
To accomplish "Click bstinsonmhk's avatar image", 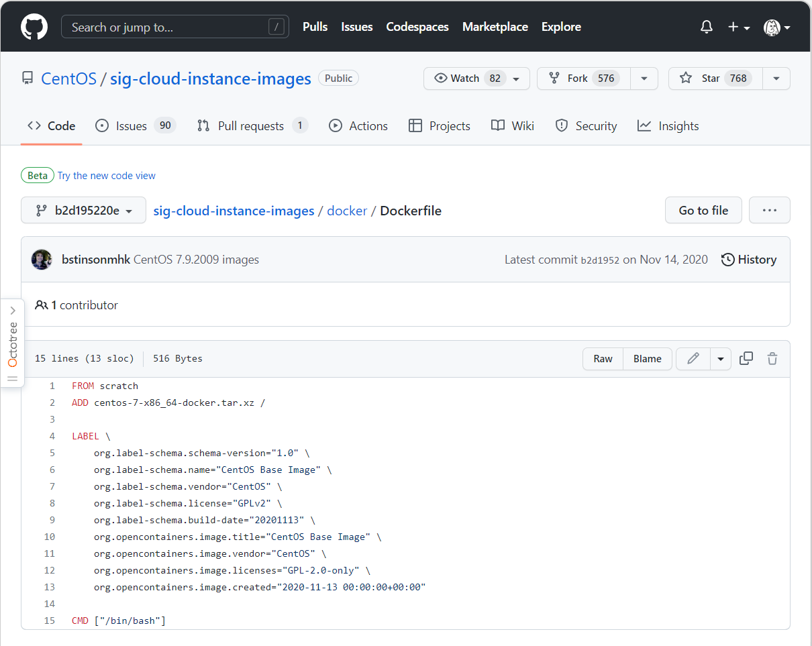I will point(42,260).
